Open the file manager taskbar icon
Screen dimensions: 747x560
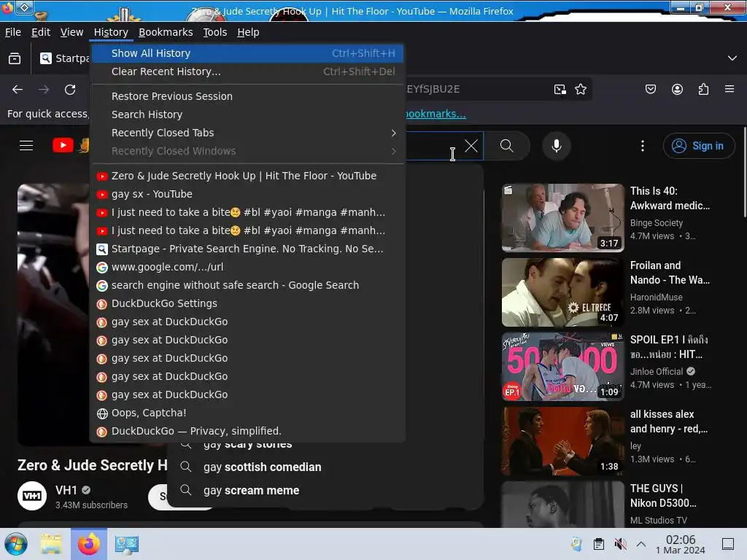(x=51, y=544)
